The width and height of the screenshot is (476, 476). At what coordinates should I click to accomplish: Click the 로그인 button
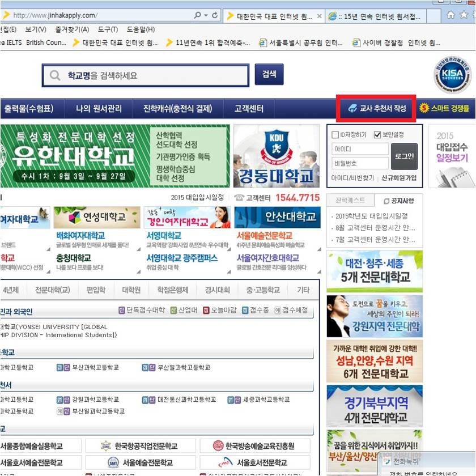click(x=405, y=156)
